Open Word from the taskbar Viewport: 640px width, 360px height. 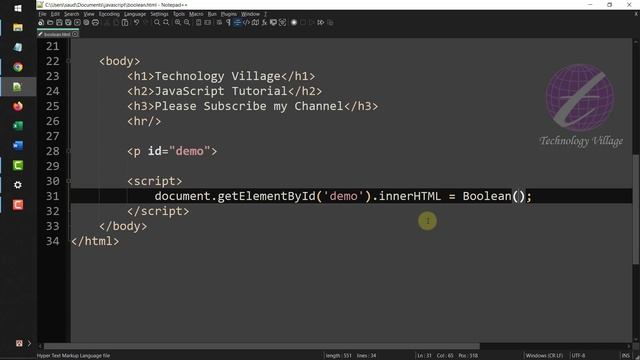(x=18, y=145)
